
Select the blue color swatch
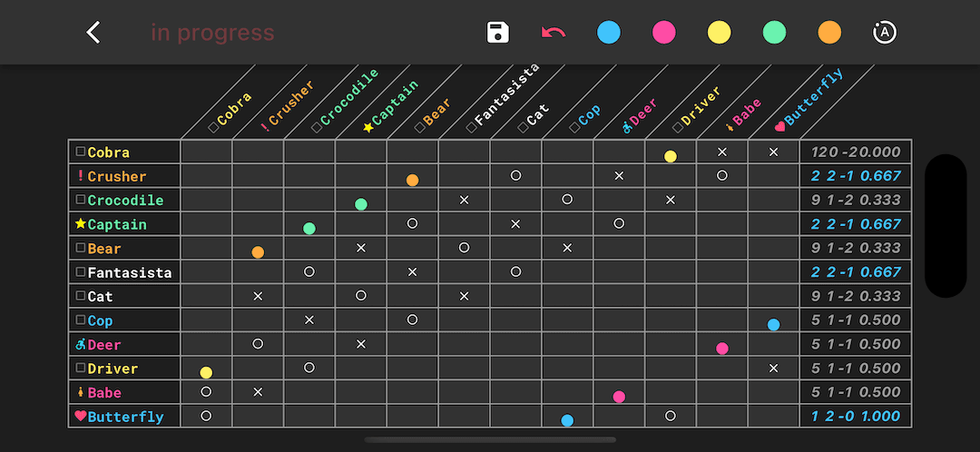point(608,33)
